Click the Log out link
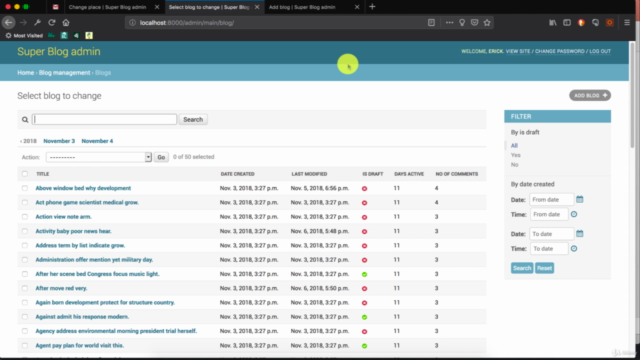Viewport: 640px width, 360px height. coord(600,51)
